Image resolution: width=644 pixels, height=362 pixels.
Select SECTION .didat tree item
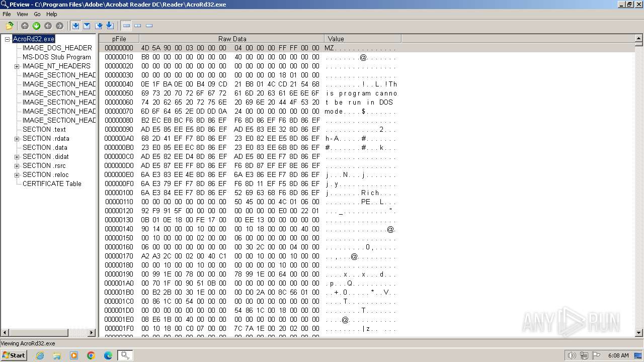45,156
